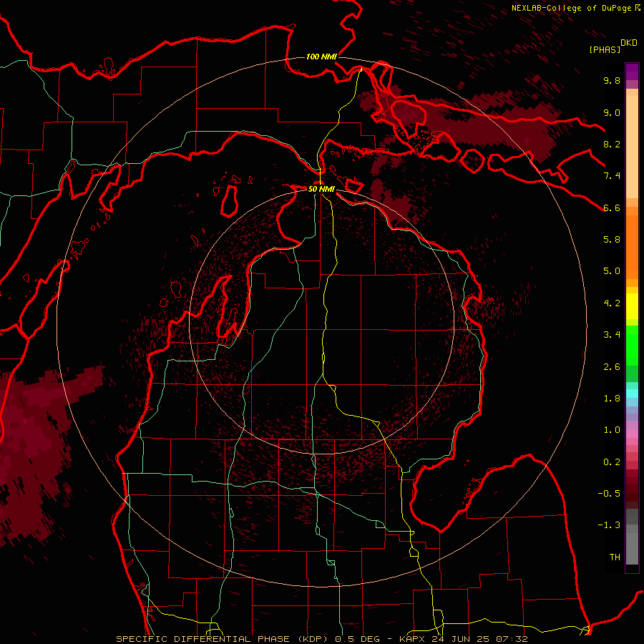Click the cyan segment of the color bar
Viewport: 644px width, 644px height.
point(632,394)
